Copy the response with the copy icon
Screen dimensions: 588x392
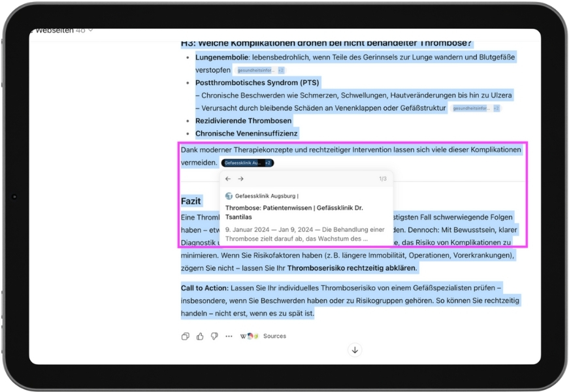point(186,336)
